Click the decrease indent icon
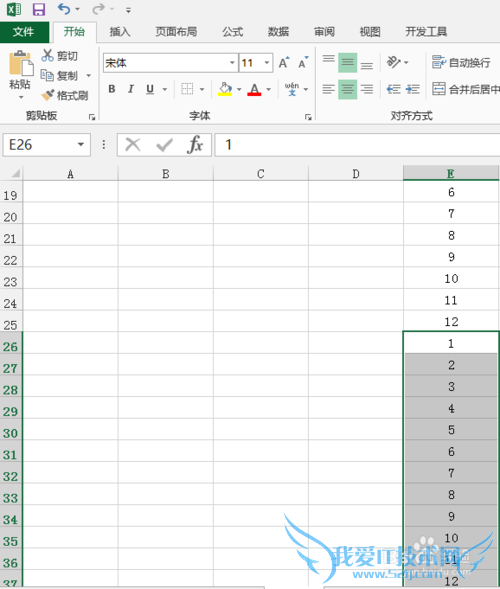The height and width of the screenshot is (589, 500). click(x=393, y=89)
